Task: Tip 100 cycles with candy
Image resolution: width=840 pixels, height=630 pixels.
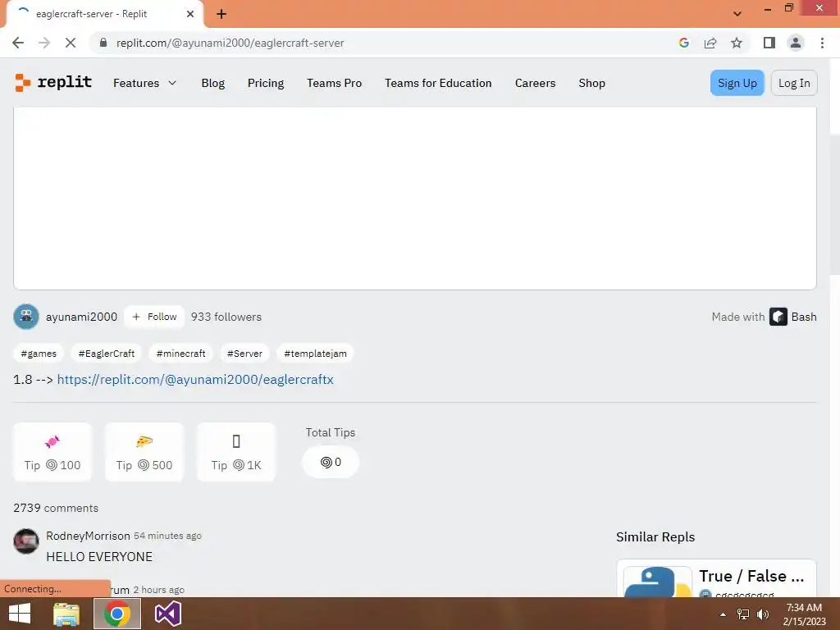Action: (52, 452)
